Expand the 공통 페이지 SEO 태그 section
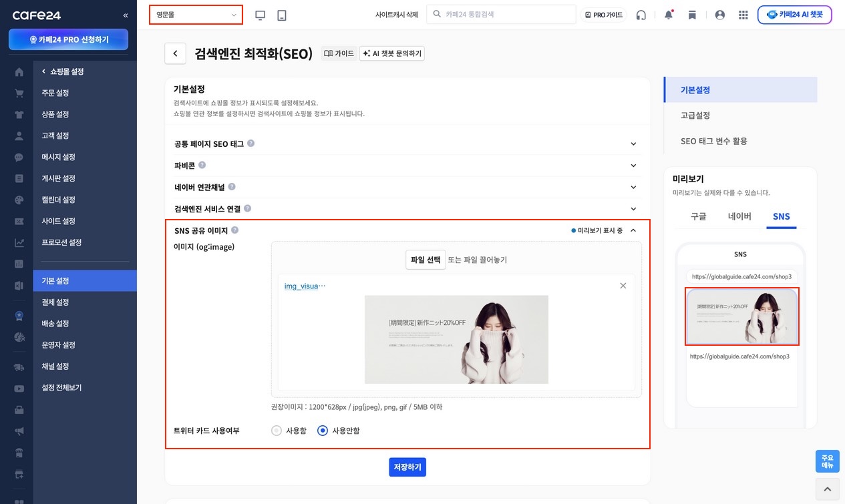The width and height of the screenshot is (845, 504). 633,144
